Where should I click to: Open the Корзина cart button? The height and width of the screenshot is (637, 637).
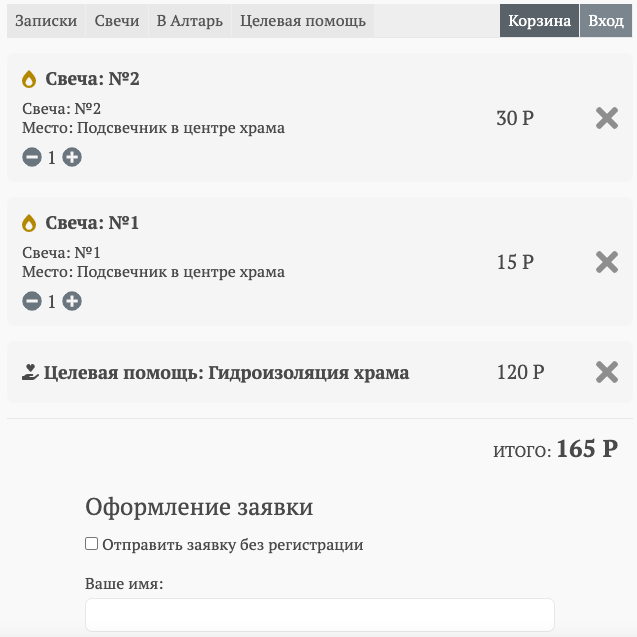click(539, 21)
